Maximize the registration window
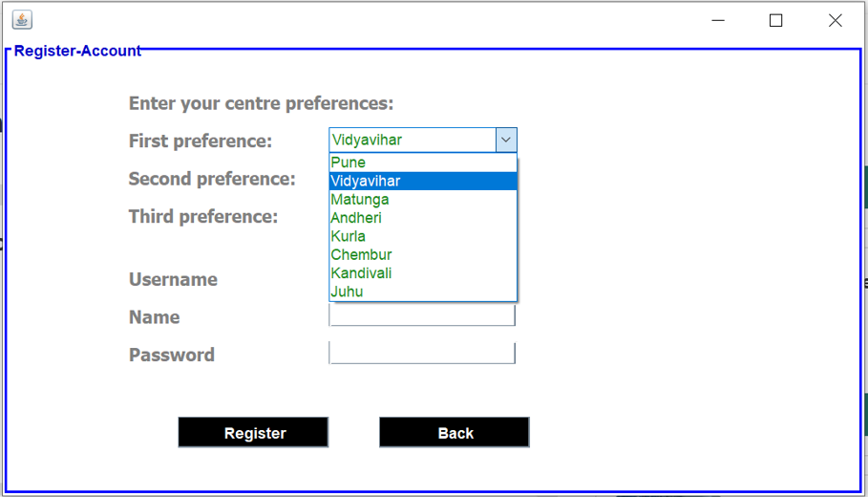Image resolution: width=868 pixels, height=497 pixels. point(775,20)
